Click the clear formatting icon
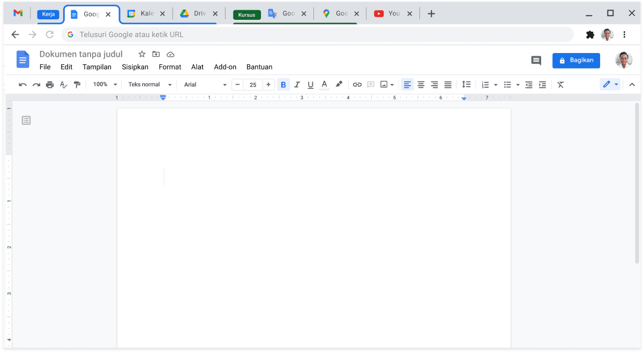 560,85
